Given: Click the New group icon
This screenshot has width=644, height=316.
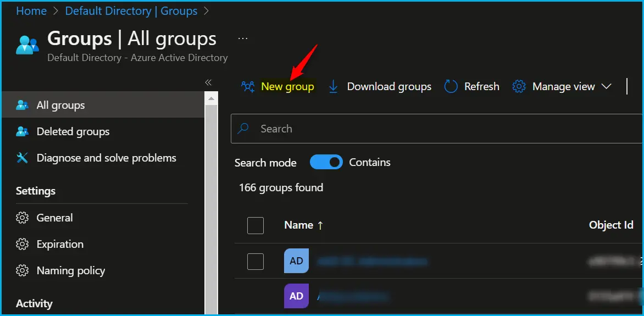Looking at the screenshot, I should (248, 87).
